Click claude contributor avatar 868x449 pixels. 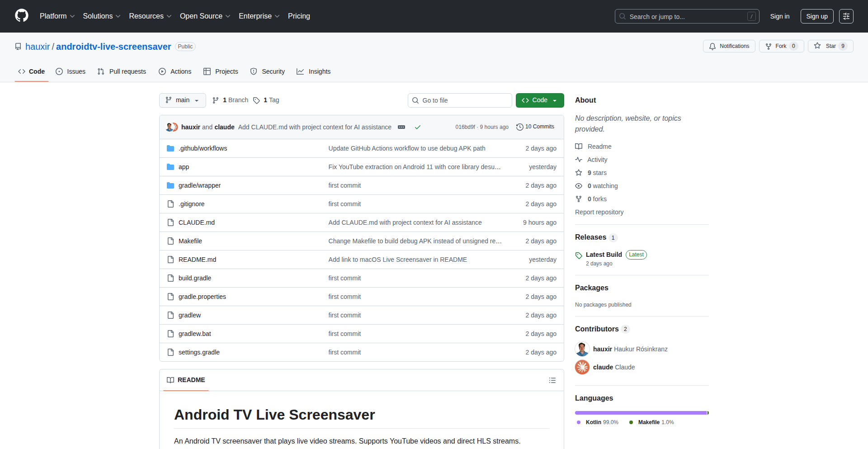tap(582, 367)
